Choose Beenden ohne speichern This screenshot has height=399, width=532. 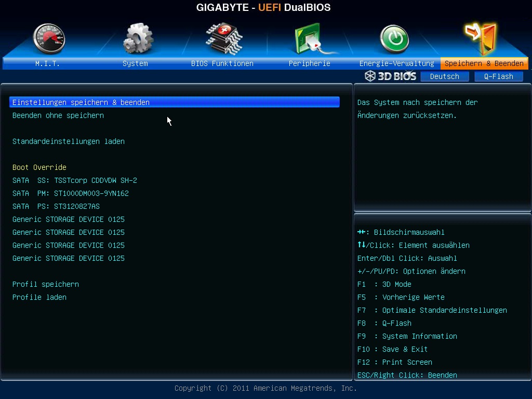coord(58,115)
